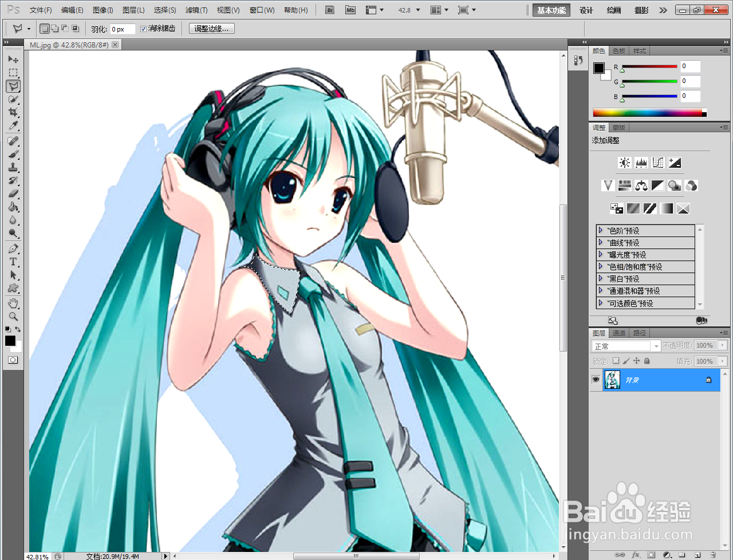Switch to the 通道 tab
Viewport: 733px width, 560px height.
(619, 333)
